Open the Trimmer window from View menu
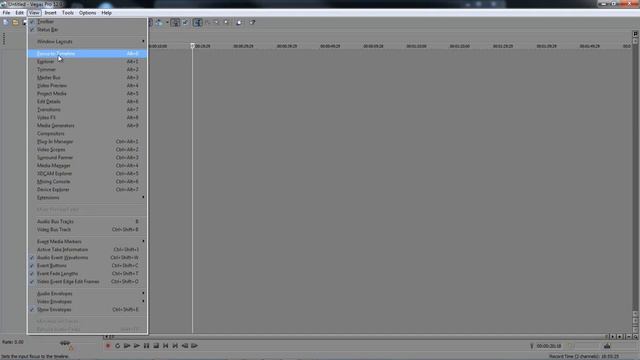 point(87,70)
